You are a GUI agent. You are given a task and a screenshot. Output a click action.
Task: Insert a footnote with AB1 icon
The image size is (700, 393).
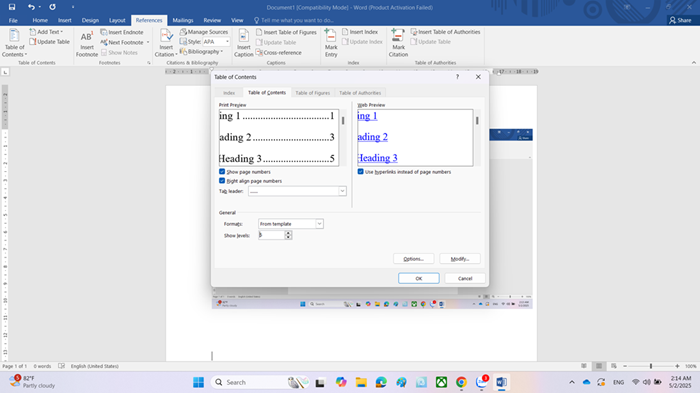point(87,44)
